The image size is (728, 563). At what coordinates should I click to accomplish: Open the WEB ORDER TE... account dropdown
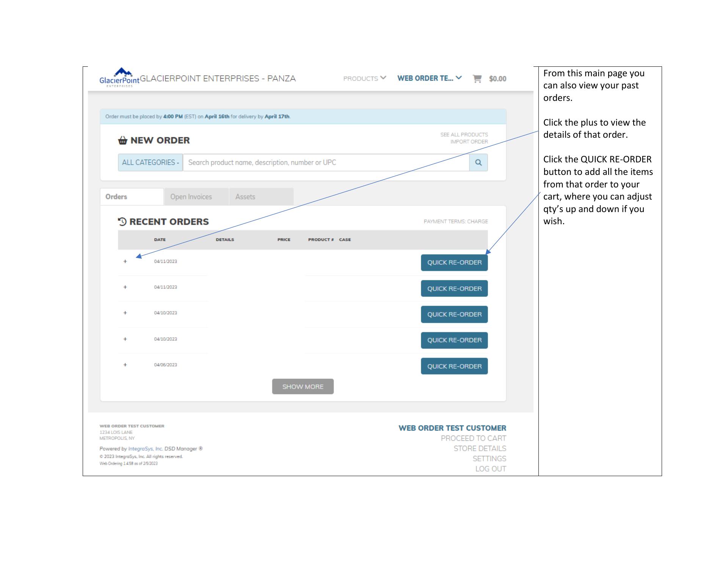coord(429,78)
